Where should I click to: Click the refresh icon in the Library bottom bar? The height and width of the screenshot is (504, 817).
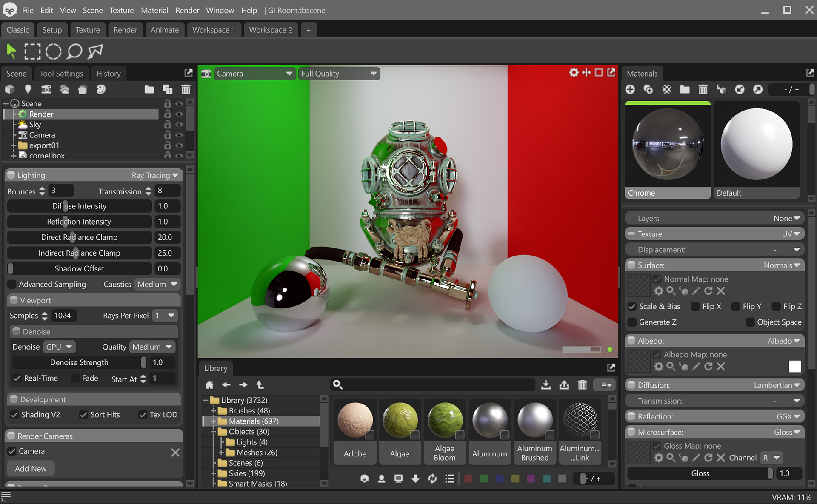pos(432,478)
